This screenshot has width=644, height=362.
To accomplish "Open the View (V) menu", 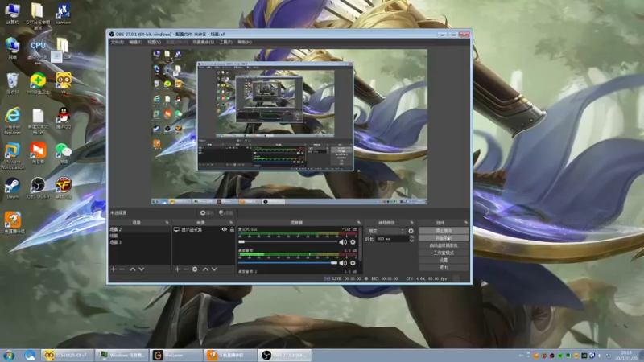I will click(x=154, y=43).
